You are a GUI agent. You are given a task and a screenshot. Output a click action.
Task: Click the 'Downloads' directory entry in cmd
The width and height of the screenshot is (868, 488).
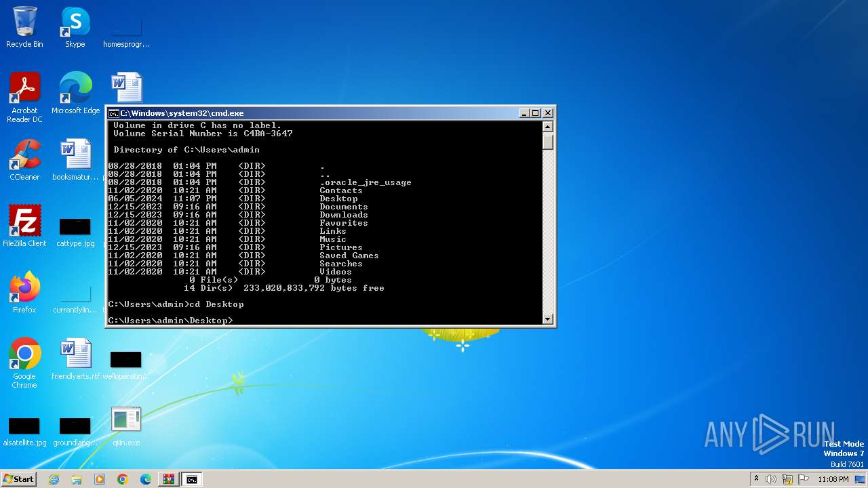coord(344,215)
